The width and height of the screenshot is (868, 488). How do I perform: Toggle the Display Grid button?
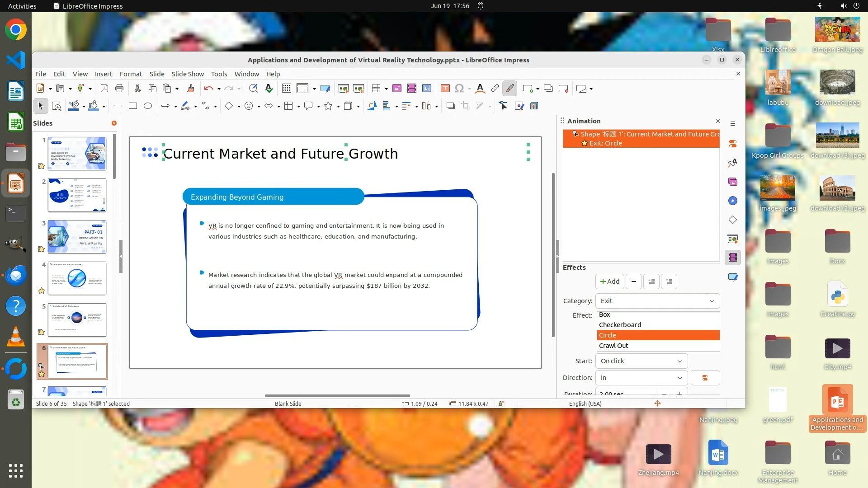(x=286, y=89)
